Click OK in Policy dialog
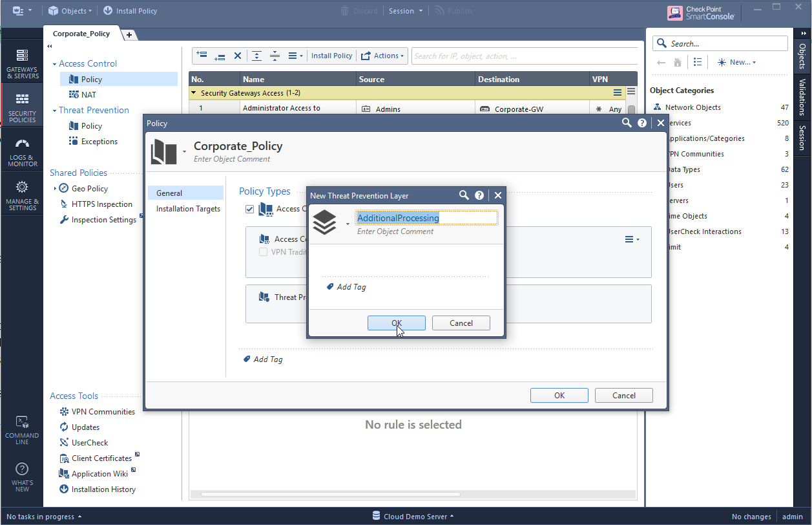The height and width of the screenshot is (525, 812). 559,395
